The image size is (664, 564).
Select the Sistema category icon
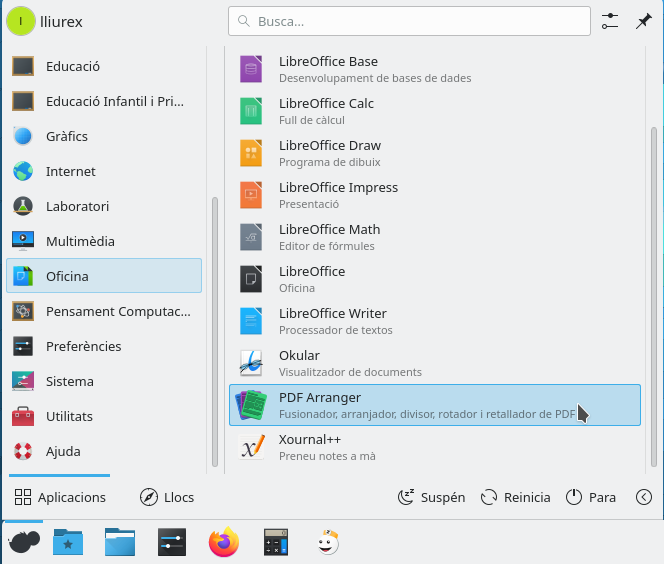23,381
